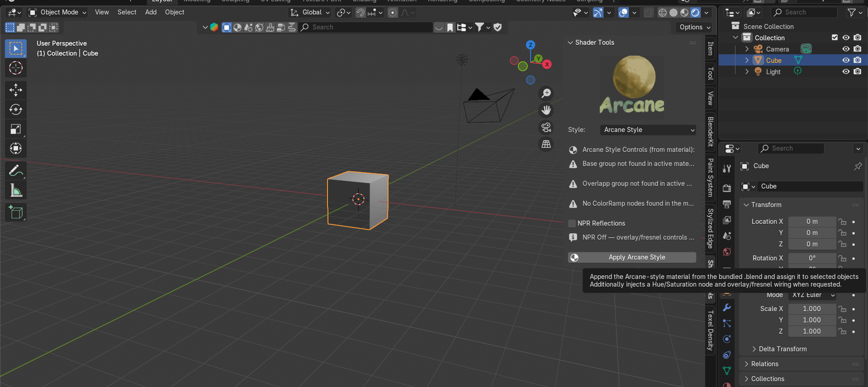Open the Global transform orientation dropdown
Image resolution: width=868 pixels, height=387 pixels.
[x=310, y=12]
